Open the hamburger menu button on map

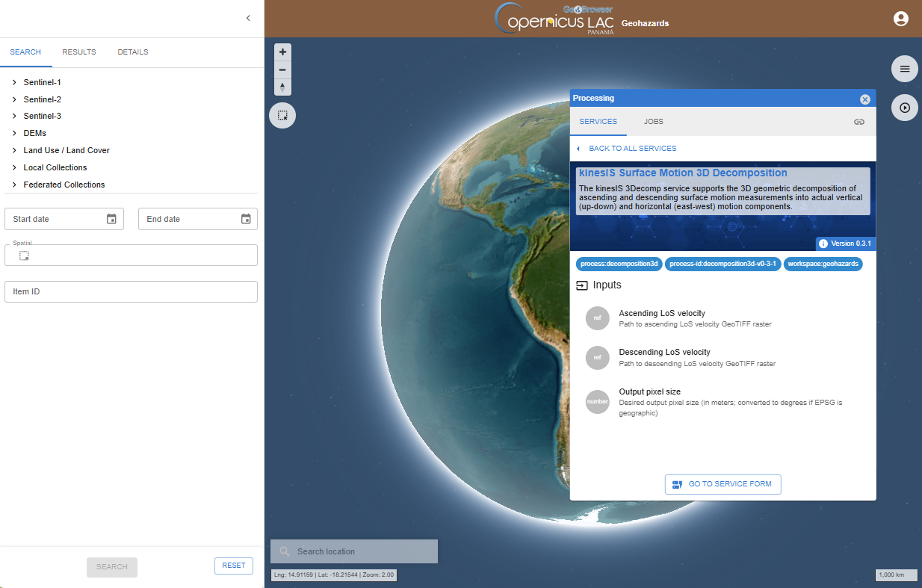click(904, 69)
